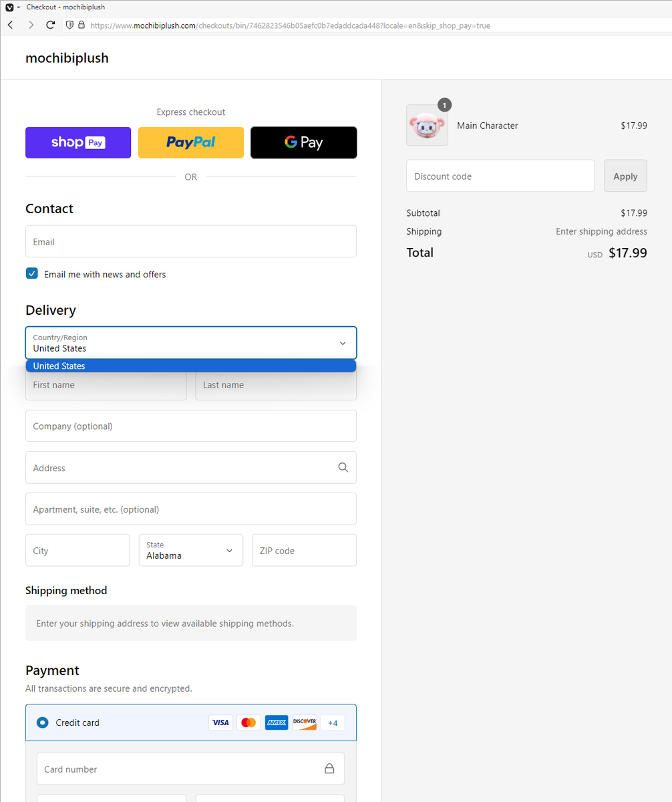Screen dimensions: 672x802
Task: Click the browser forward arrow
Action: (x=31, y=25)
